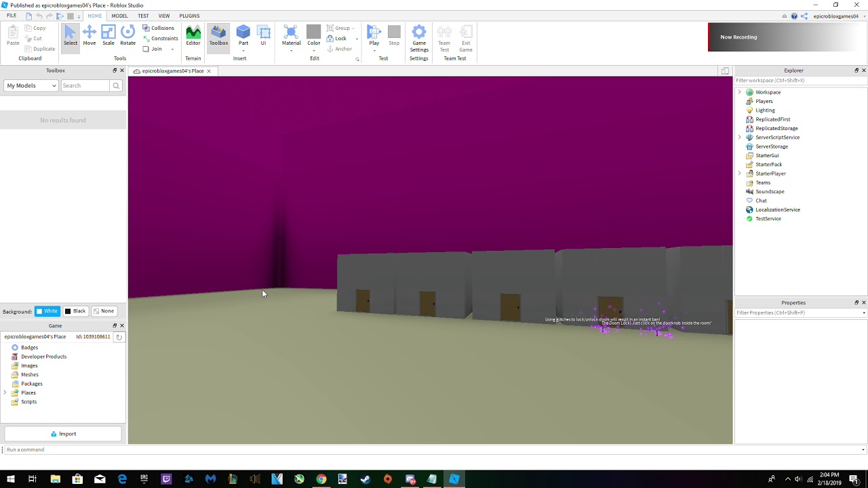
Task: Open the Group dropdown
Action: [x=341, y=28]
